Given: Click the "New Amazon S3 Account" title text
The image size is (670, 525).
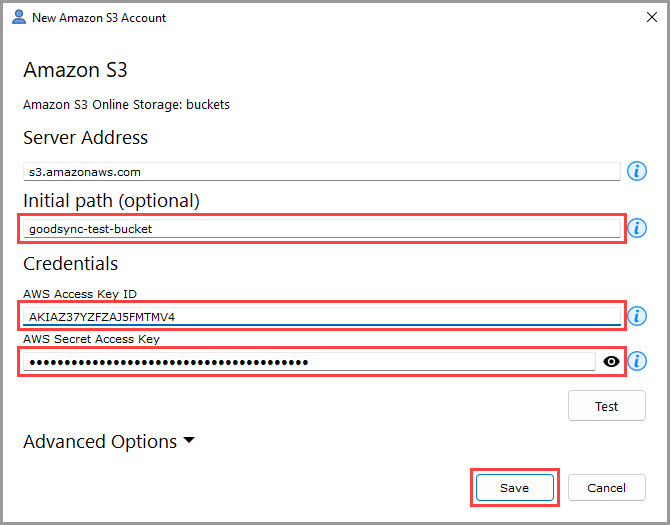Looking at the screenshot, I should [x=99, y=18].
